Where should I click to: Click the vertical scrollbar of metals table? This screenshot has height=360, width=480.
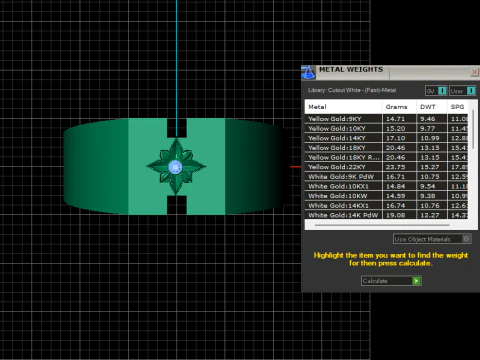[x=473, y=130]
